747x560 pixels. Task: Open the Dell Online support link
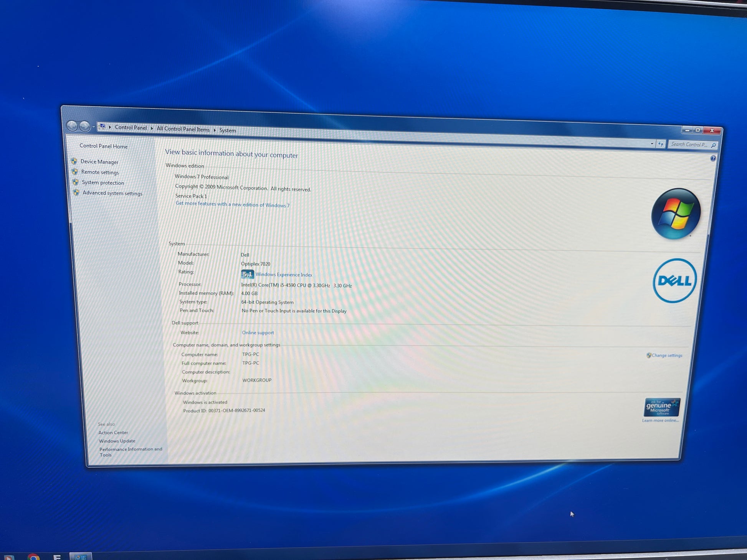point(258,333)
